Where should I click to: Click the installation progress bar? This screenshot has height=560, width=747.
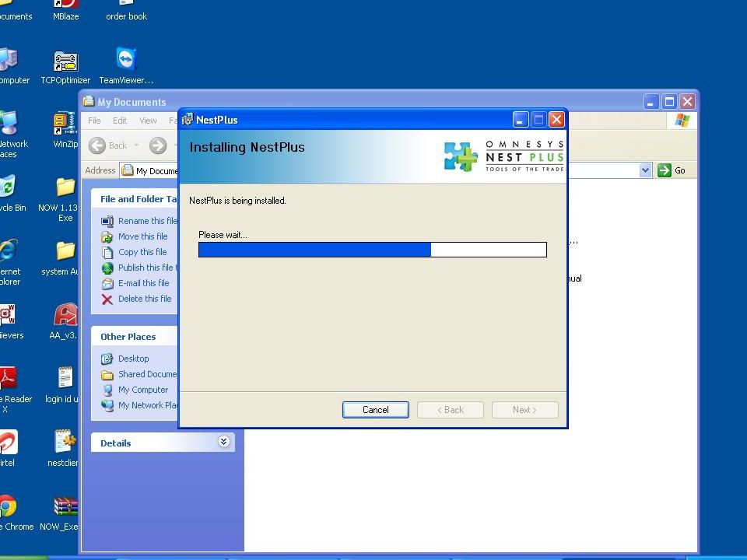tap(373, 250)
